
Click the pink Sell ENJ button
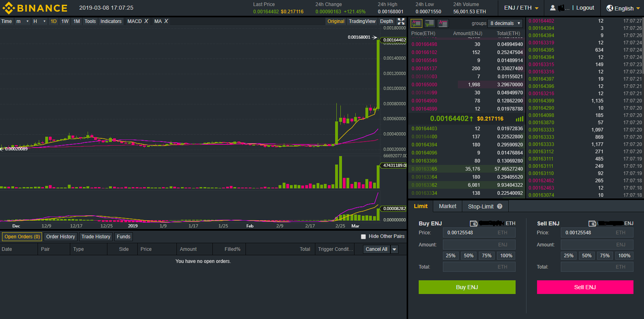coord(585,287)
